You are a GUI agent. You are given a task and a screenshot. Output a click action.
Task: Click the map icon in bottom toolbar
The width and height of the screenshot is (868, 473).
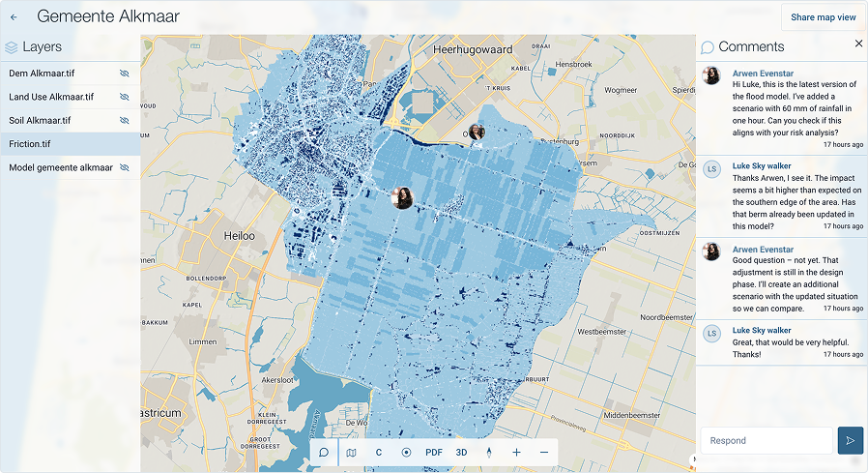[x=351, y=452]
